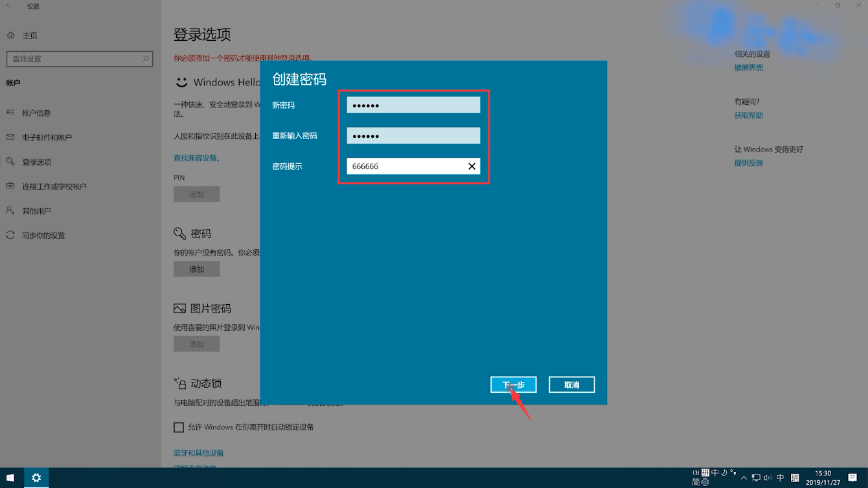Click the 添加 button under 密码
The image size is (868, 488).
pyautogui.click(x=196, y=269)
